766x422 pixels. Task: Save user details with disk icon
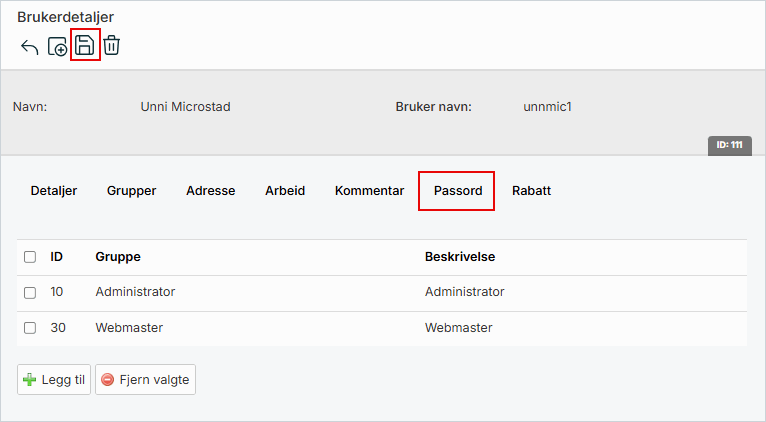pos(85,46)
